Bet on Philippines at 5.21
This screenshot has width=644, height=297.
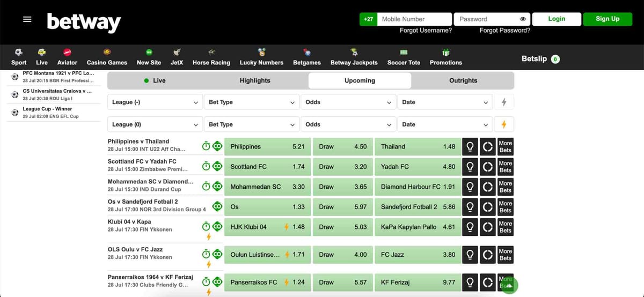(267, 146)
